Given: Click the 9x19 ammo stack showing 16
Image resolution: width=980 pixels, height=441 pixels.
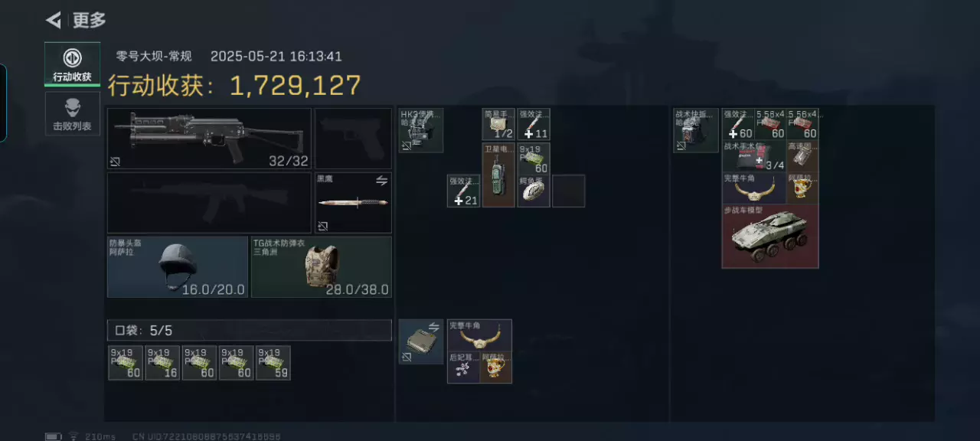Looking at the screenshot, I should (162, 363).
